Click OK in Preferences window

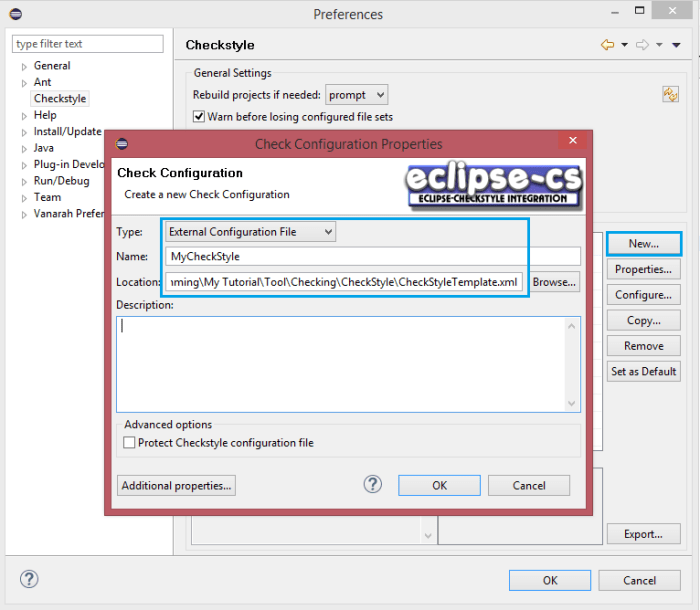click(550, 580)
